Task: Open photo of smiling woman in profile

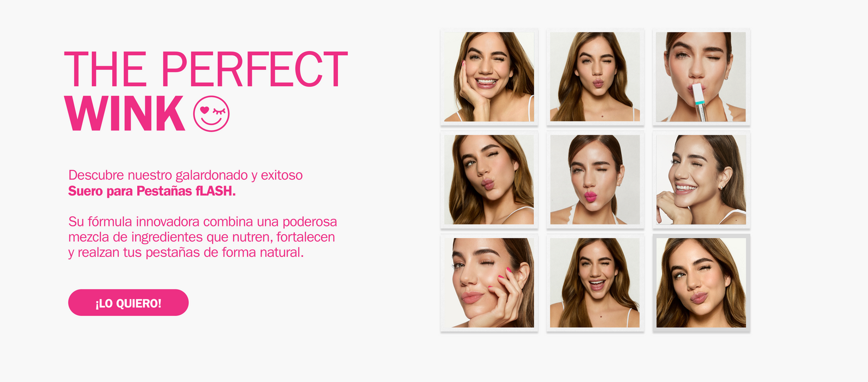Action: click(701, 180)
